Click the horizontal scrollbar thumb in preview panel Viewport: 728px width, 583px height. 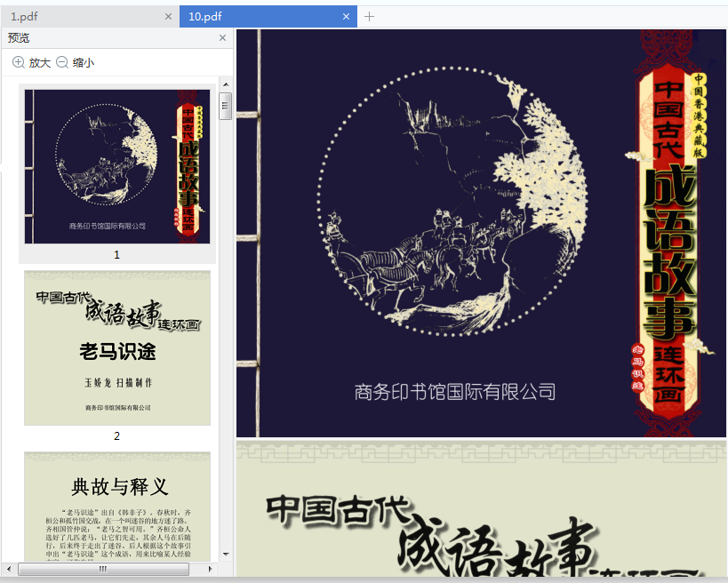(103, 569)
